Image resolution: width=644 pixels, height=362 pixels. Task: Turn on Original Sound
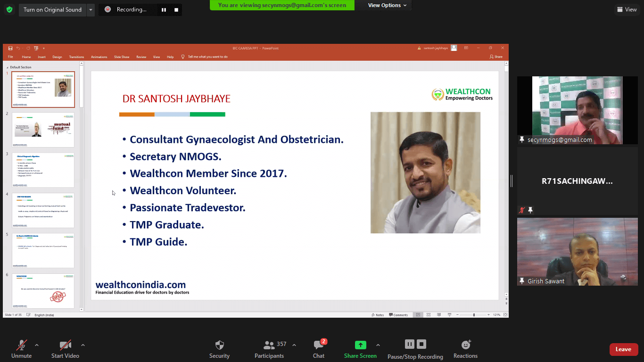(x=52, y=10)
